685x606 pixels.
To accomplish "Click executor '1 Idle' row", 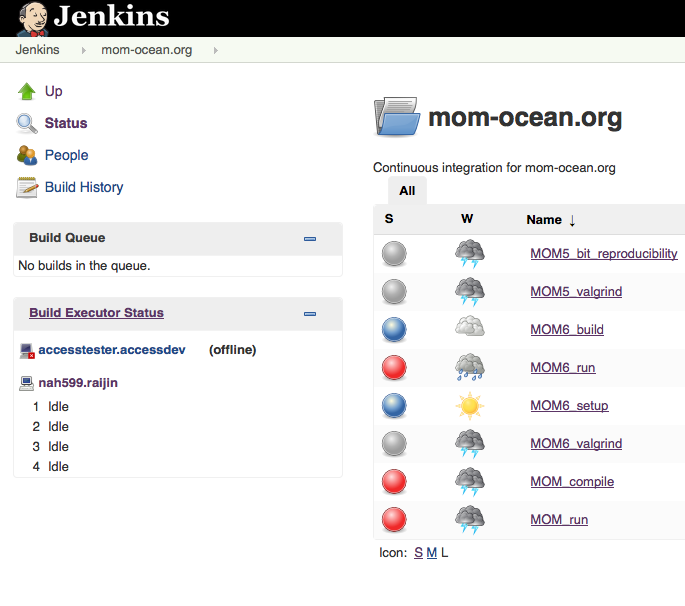I will [51, 407].
